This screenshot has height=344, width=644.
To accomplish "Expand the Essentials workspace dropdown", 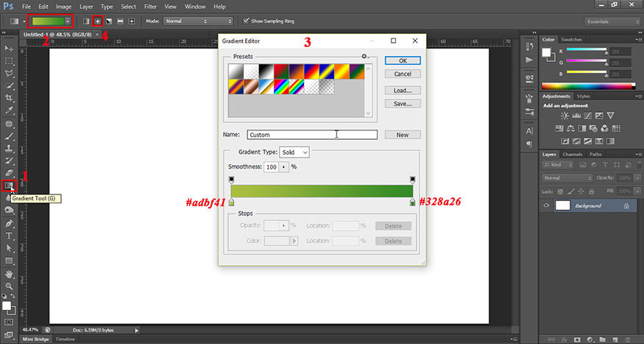I will (x=610, y=21).
